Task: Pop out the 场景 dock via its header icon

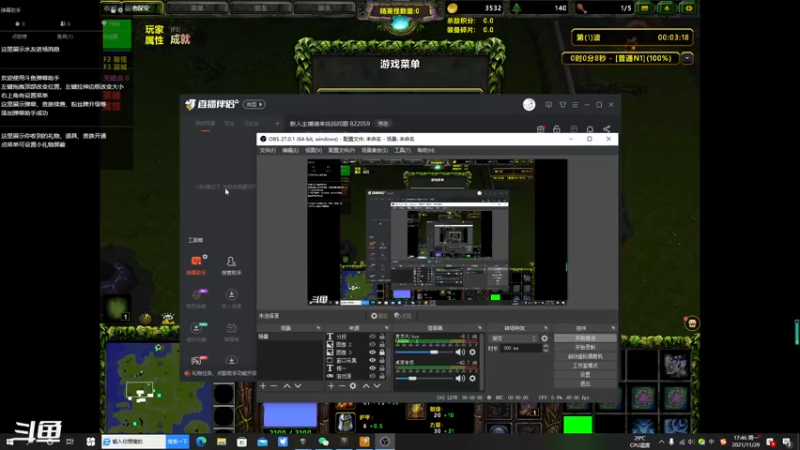Action: coord(318,328)
